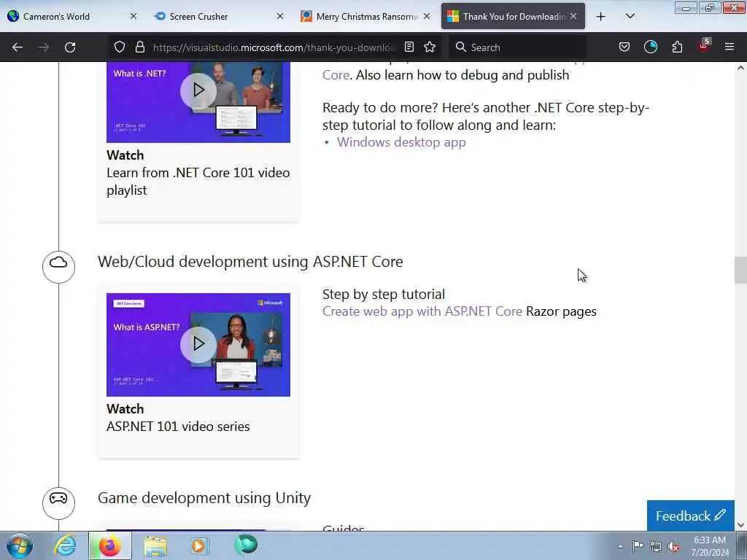
Task: Follow the Core link before Also learn
Action: coord(336,75)
